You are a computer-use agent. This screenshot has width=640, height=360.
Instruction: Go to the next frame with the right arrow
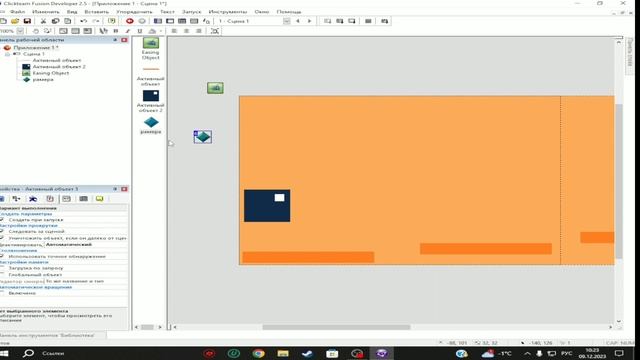(309, 21)
